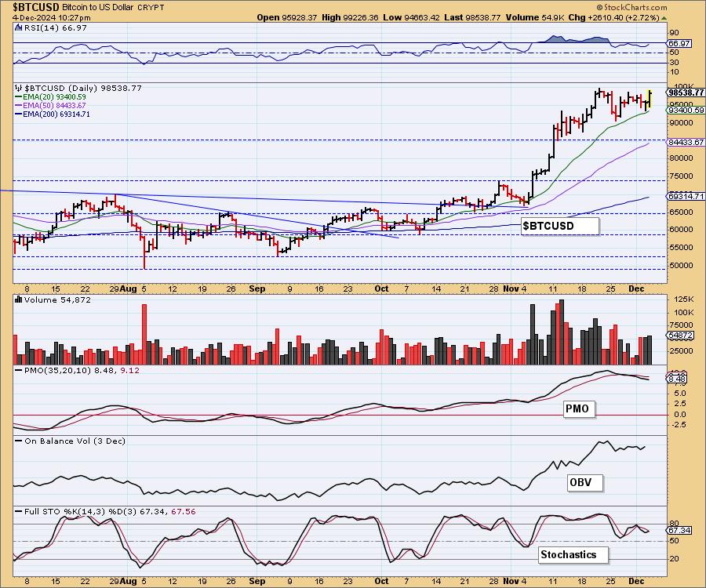Click the RSI(14) indicator legend icon

pyautogui.click(x=18, y=28)
